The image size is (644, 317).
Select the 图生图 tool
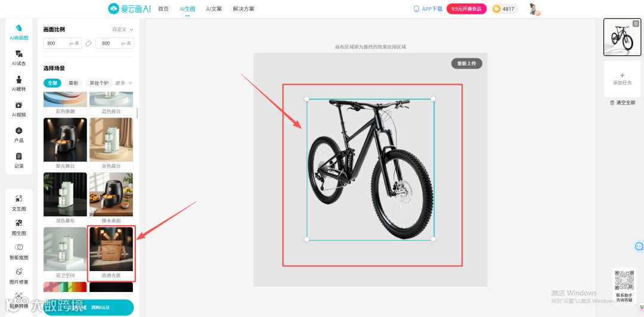tap(19, 228)
